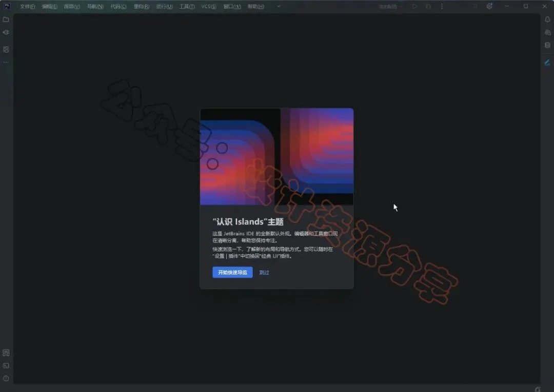Collapse main menu with the chevron after 帮助
This screenshot has width=554, height=392.
[279, 6]
